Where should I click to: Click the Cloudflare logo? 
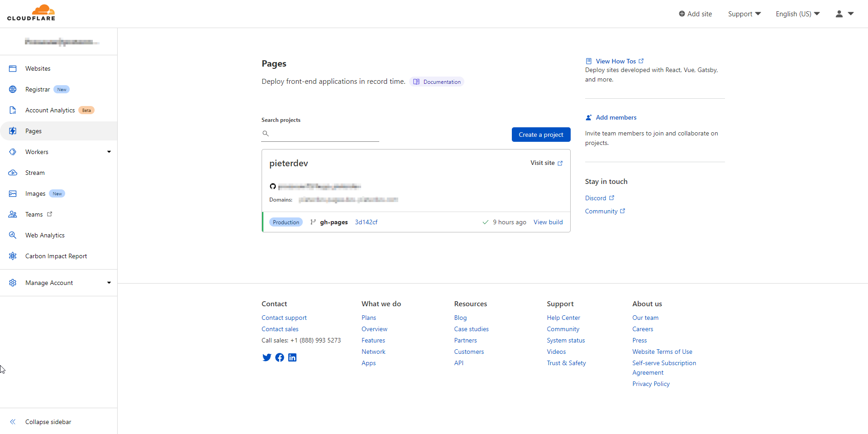coord(31,13)
